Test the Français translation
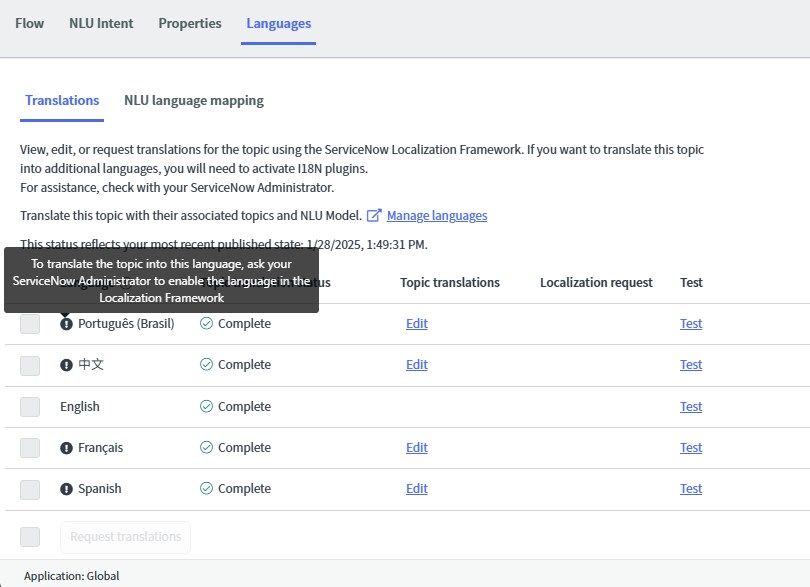The height and width of the screenshot is (587, 810). click(x=691, y=447)
